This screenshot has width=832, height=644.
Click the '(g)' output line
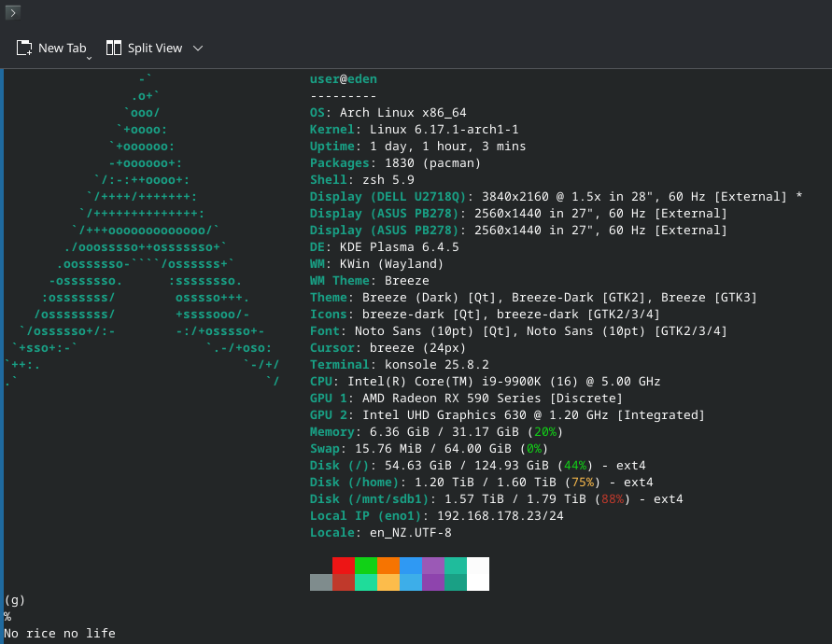[x=15, y=600]
